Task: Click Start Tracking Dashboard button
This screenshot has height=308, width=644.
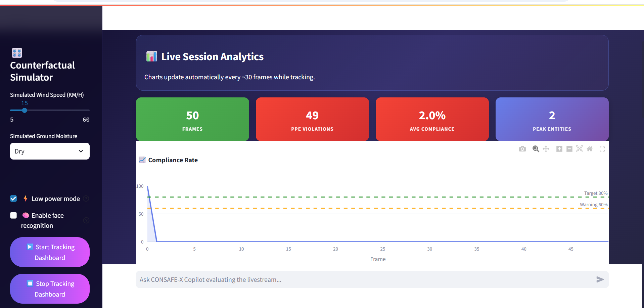Action: tap(50, 252)
